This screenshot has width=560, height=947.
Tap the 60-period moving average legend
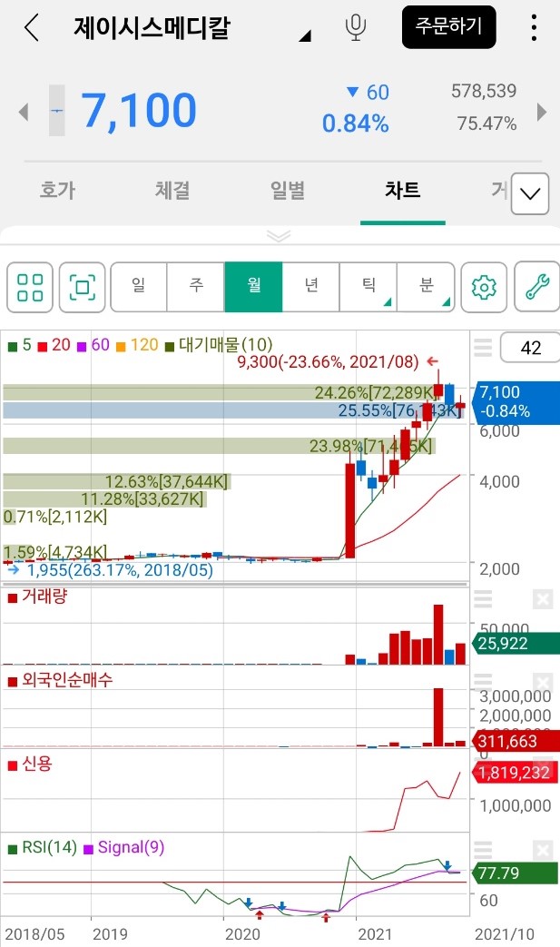pyautogui.click(x=93, y=345)
